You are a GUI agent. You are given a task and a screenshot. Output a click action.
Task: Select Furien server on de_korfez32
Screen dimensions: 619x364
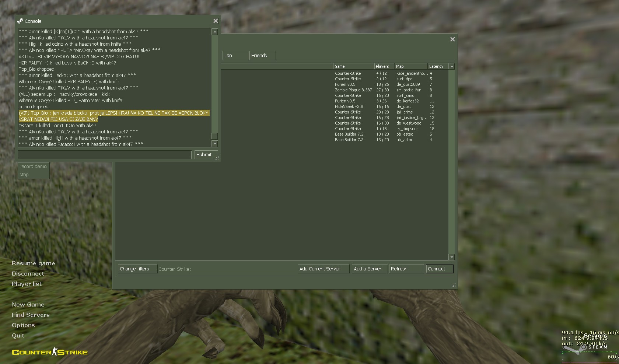282,101
